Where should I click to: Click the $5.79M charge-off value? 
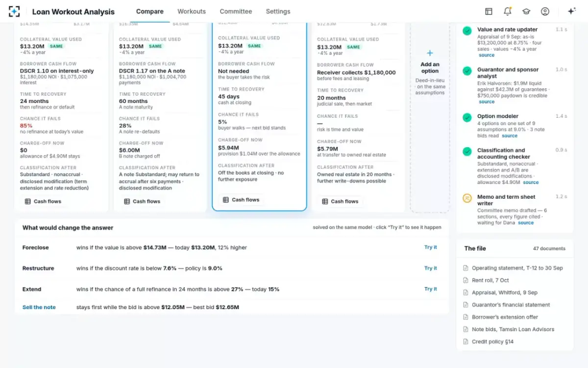pyautogui.click(x=327, y=149)
